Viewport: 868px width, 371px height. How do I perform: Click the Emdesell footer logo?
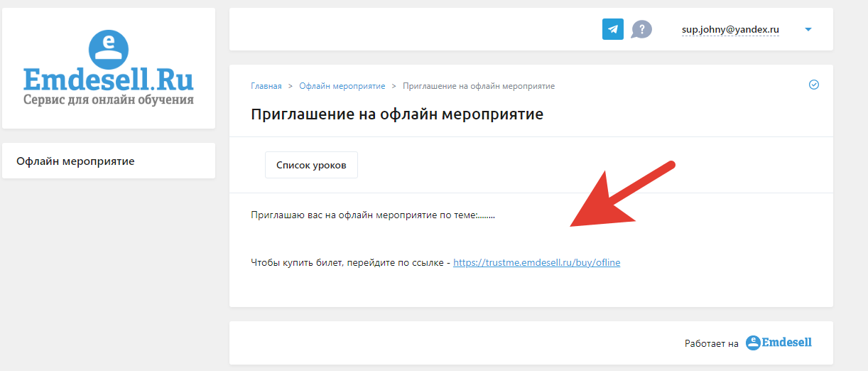(779, 343)
